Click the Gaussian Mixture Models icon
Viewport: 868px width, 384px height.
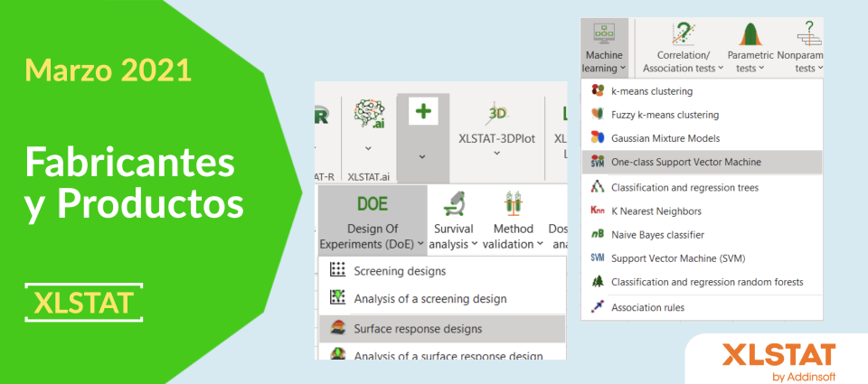[x=597, y=137]
